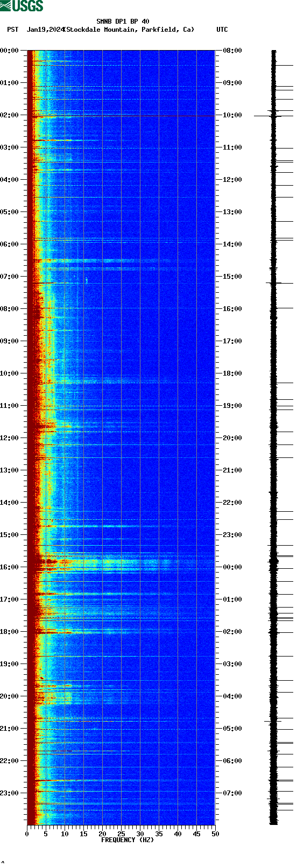
Task: Click the 12:00 PST time label
Action: 9,438
